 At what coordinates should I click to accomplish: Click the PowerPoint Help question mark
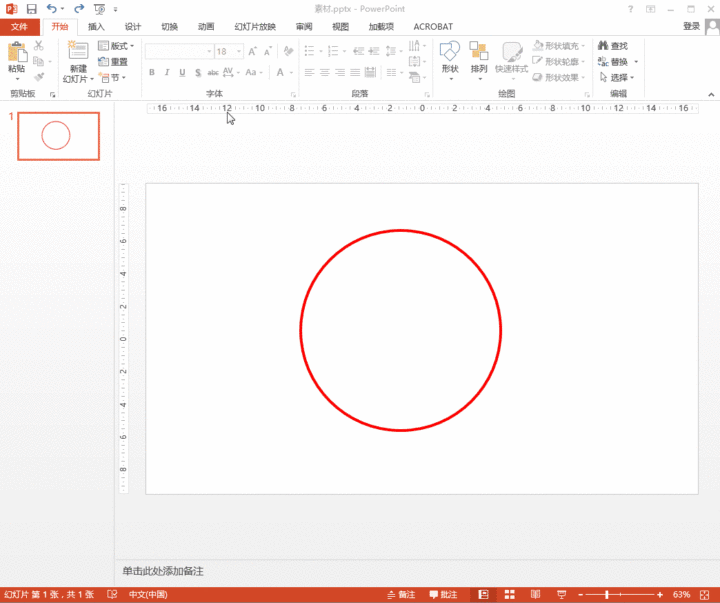[630, 9]
